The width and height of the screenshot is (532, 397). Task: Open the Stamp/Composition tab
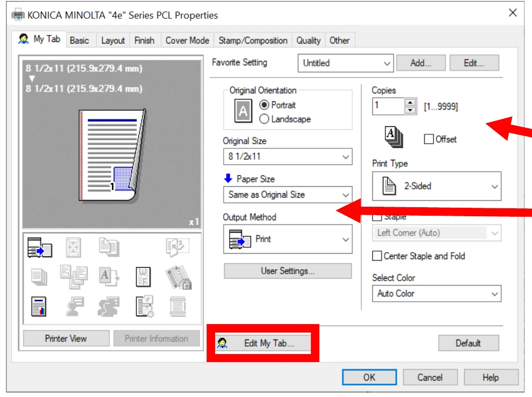(253, 41)
